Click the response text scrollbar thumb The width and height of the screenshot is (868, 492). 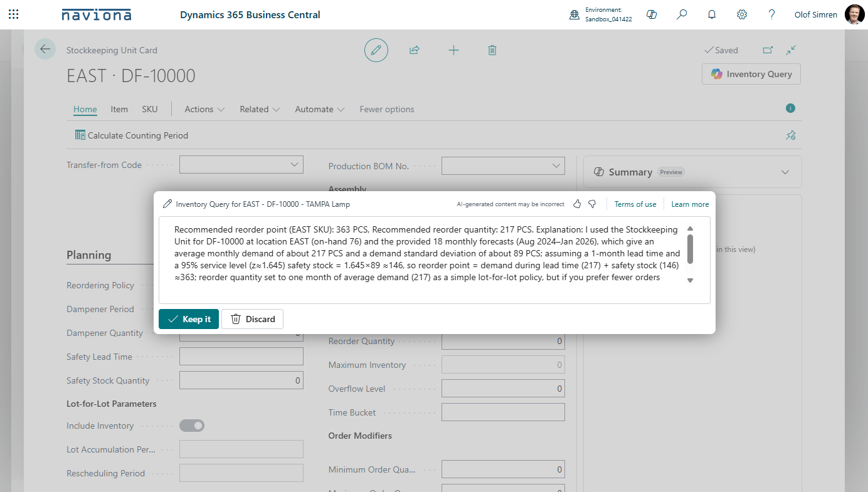click(x=690, y=249)
